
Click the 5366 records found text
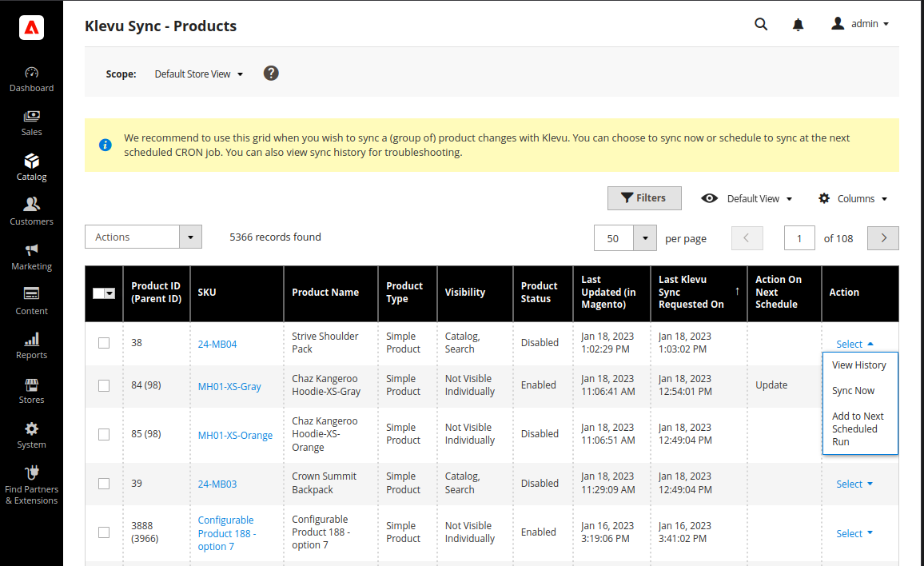coord(275,237)
